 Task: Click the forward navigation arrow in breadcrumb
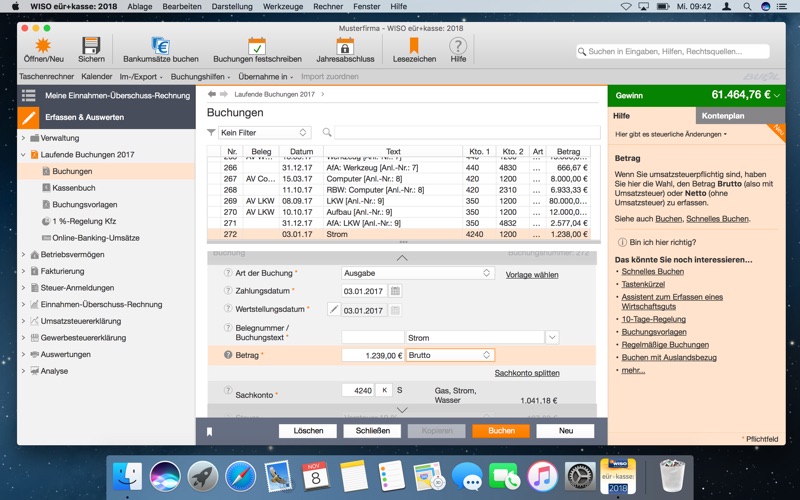(223, 94)
